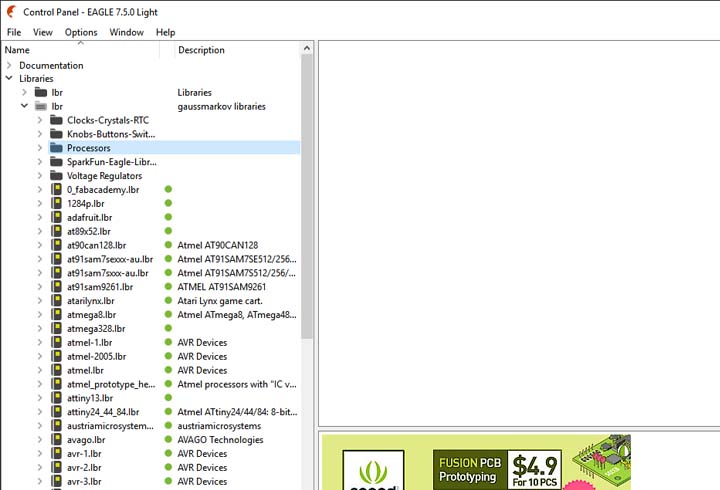Expand the first lbr Libraries folder
This screenshot has width=720, height=490.
pos(25,92)
